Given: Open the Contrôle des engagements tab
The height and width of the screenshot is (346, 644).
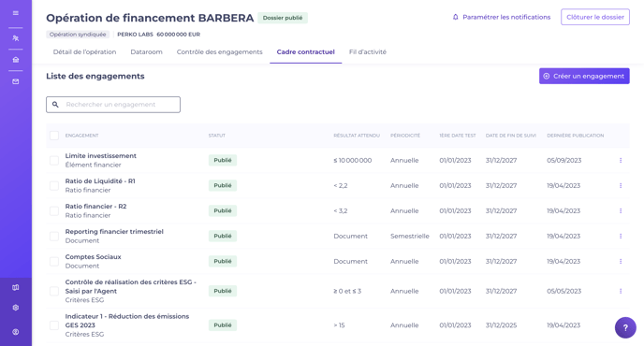Looking at the screenshot, I should [219, 52].
